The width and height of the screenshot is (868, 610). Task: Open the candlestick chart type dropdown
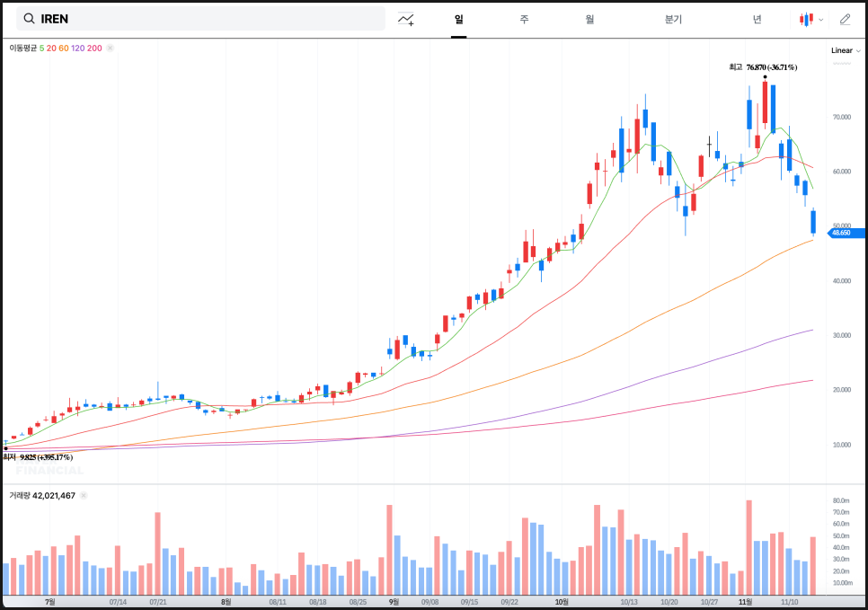pyautogui.click(x=810, y=19)
